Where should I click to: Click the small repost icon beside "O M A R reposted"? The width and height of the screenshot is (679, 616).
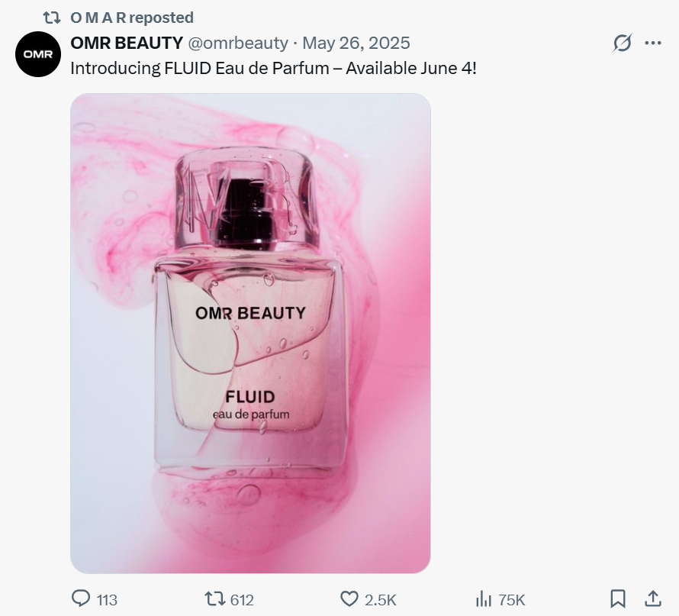coord(52,17)
